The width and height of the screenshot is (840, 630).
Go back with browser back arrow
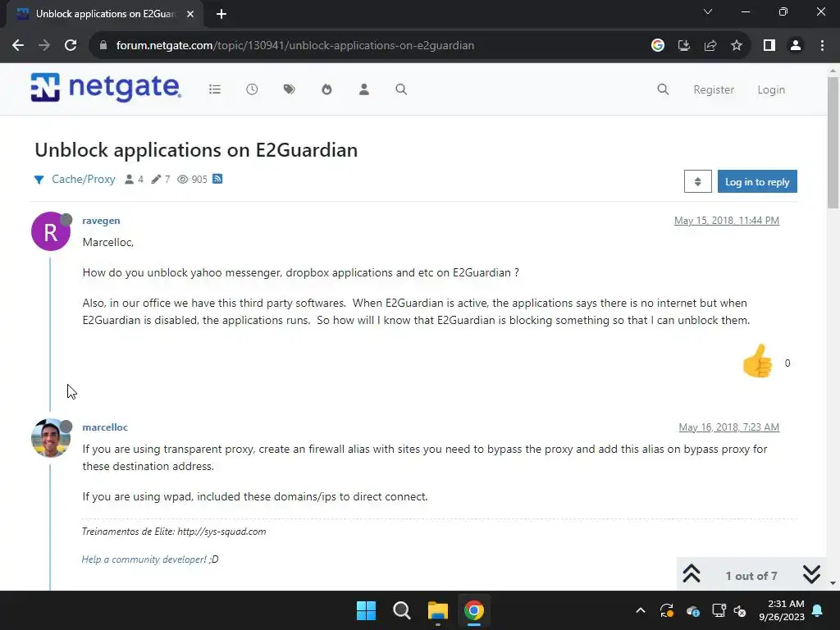click(18, 46)
